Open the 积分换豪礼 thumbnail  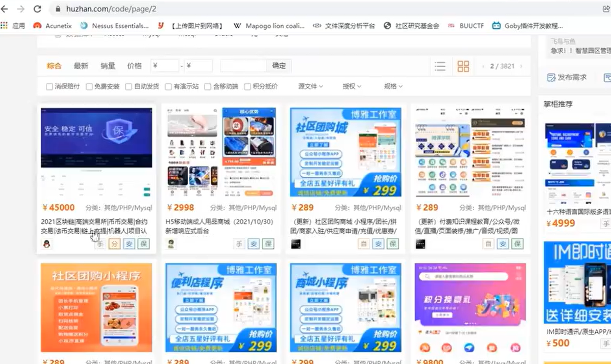point(470,308)
